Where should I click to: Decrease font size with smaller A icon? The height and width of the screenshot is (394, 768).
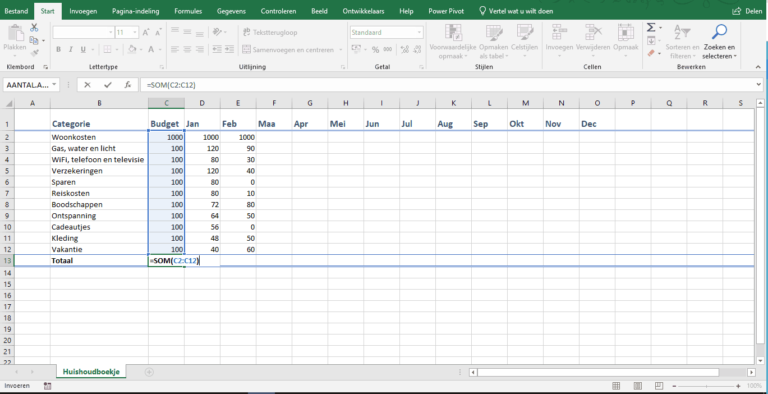pyautogui.click(x=158, y=33)
